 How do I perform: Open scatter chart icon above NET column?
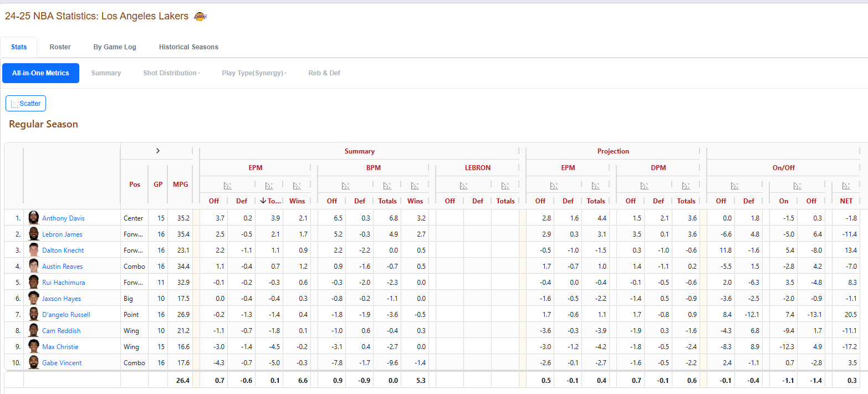pyautogui.click(x=846, y=186)
